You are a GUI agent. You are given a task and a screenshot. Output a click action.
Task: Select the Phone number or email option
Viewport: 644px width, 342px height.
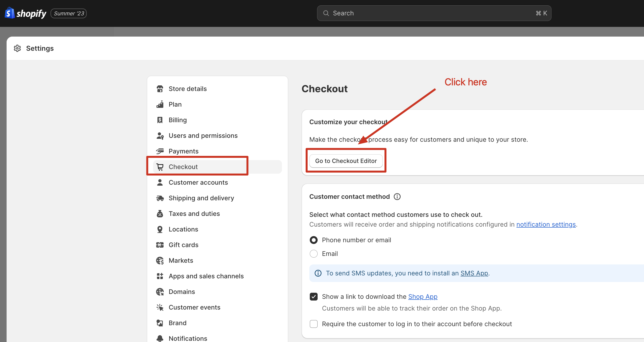coord(313,240)
